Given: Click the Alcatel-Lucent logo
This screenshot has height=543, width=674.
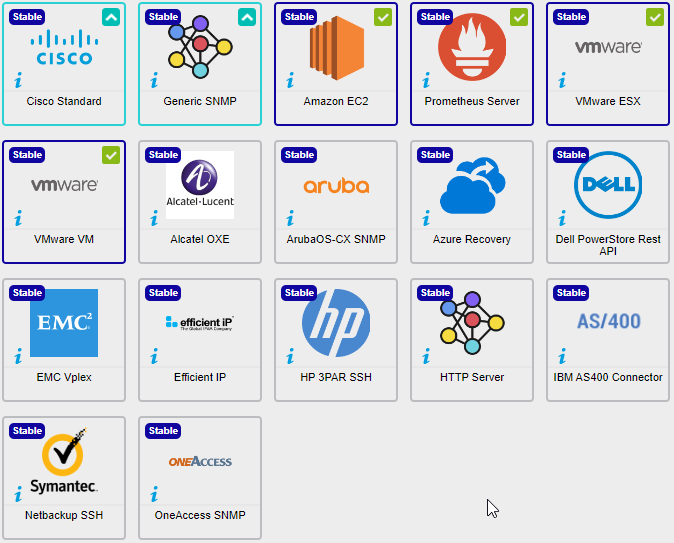Looking at the screenshot, I should (200, 185).
